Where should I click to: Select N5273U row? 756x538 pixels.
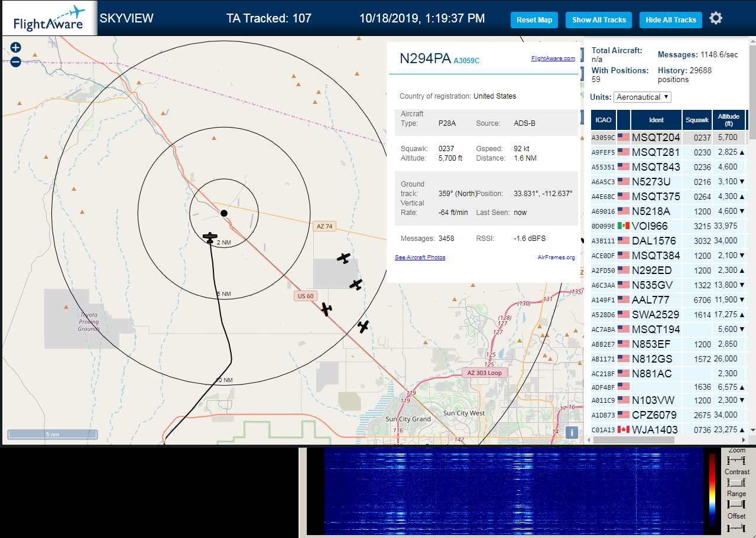(669, 182)
